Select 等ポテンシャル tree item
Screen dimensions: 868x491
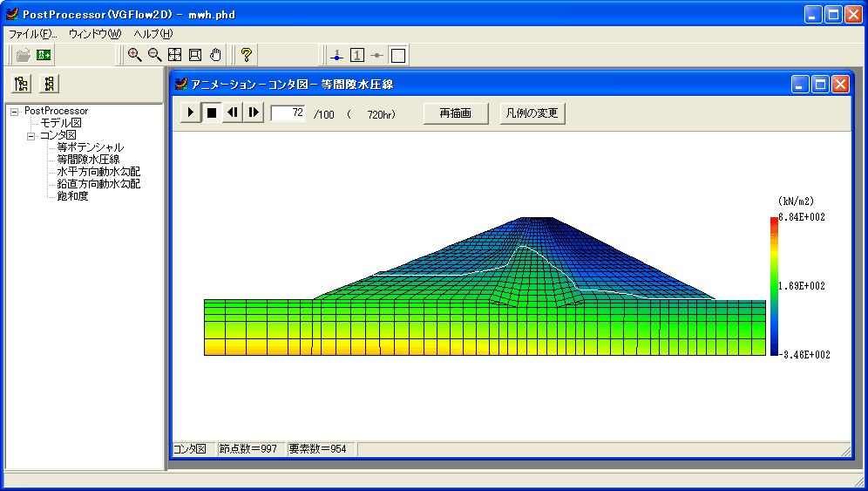(x=91, y=147)
